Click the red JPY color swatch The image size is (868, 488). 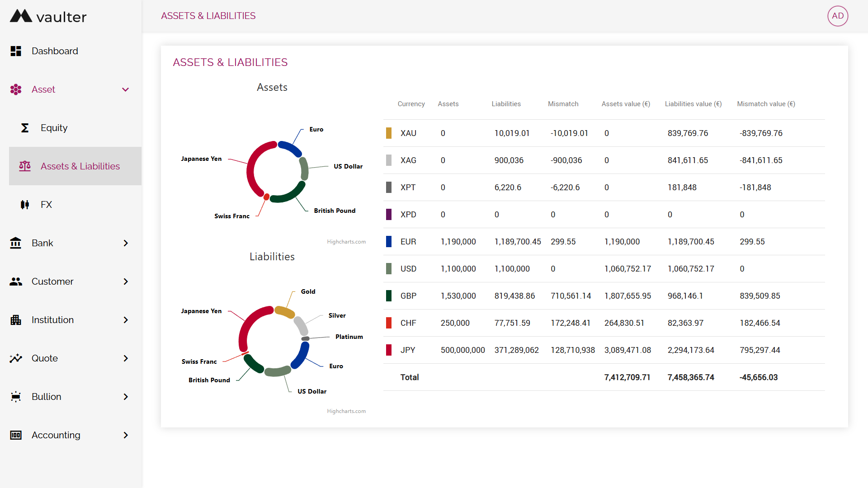[389, 350]
